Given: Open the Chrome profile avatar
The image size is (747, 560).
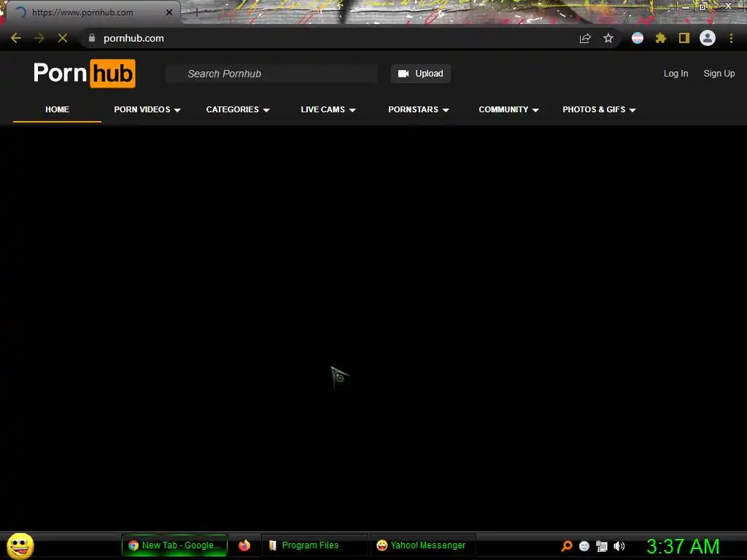Looking at the screenshot, I should [x=708, y=38].
